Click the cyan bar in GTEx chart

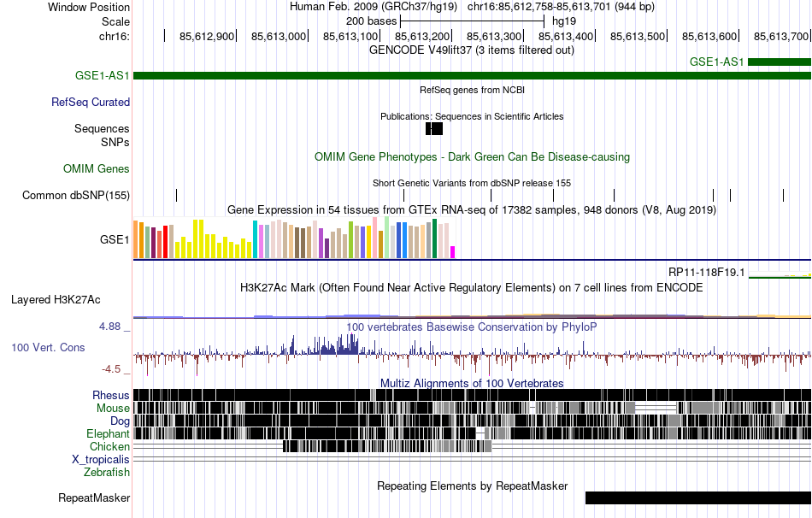(255, 239)
